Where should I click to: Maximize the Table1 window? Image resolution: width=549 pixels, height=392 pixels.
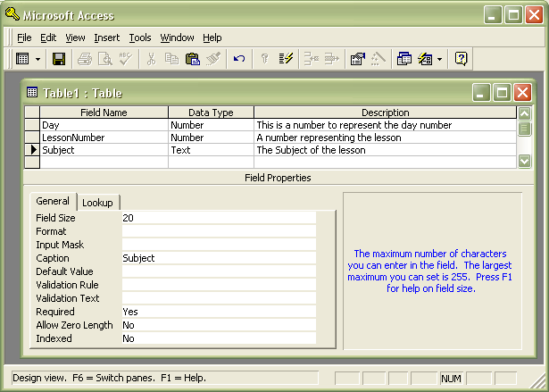tap(502, 93)
